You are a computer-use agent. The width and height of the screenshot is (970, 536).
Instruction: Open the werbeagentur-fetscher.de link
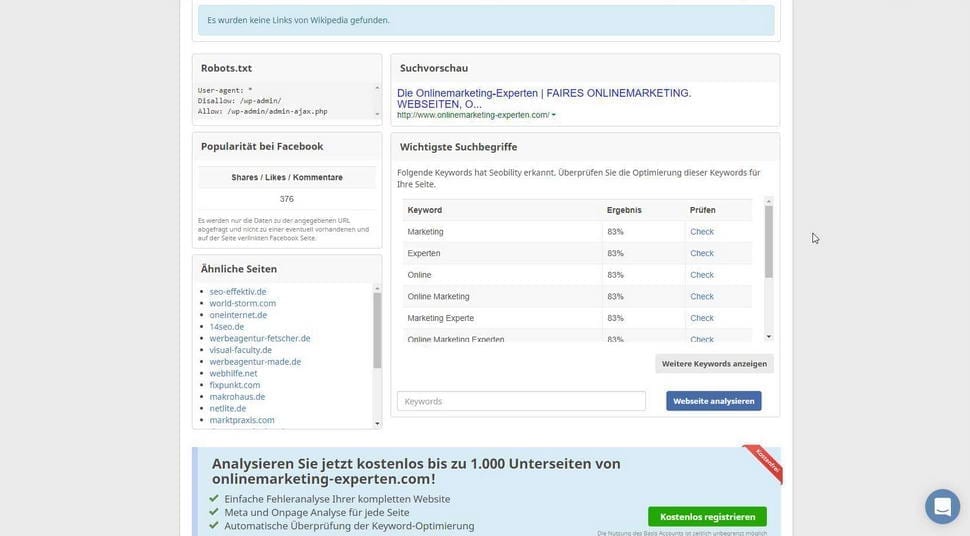pos(260,338)
